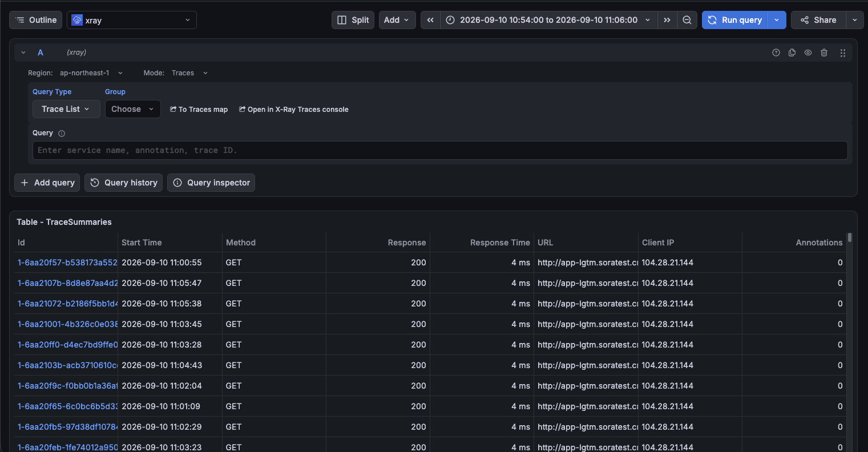Shift time range forwards

[x=667, y=20]
